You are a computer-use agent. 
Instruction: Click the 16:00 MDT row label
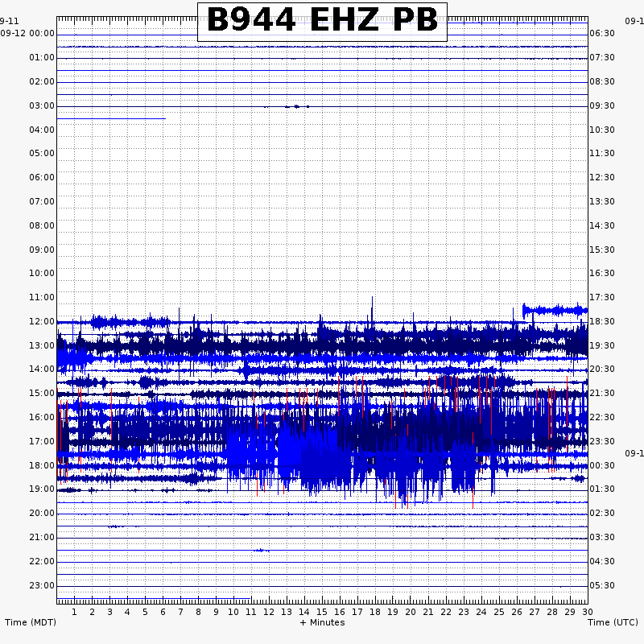point(42,418)
